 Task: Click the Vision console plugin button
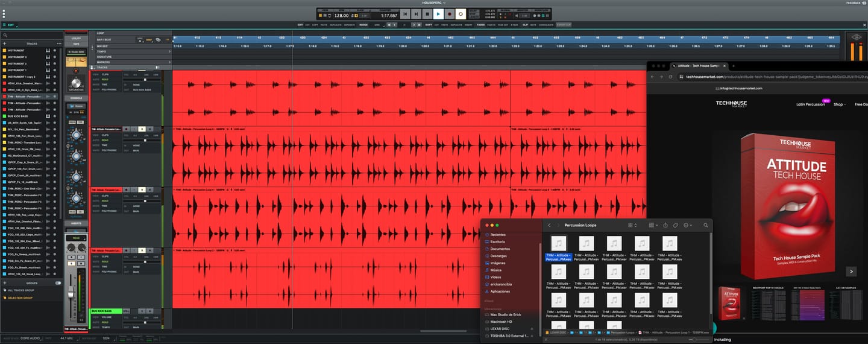coord(76,106)
